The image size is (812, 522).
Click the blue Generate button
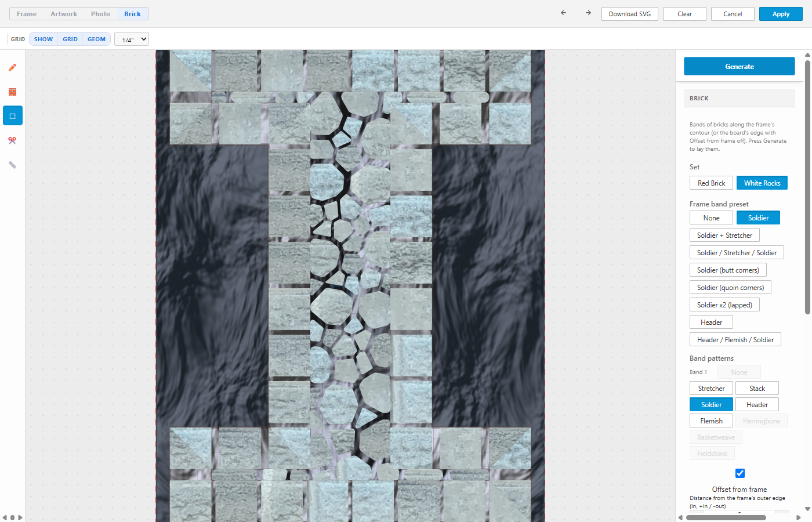coord(739,66)
